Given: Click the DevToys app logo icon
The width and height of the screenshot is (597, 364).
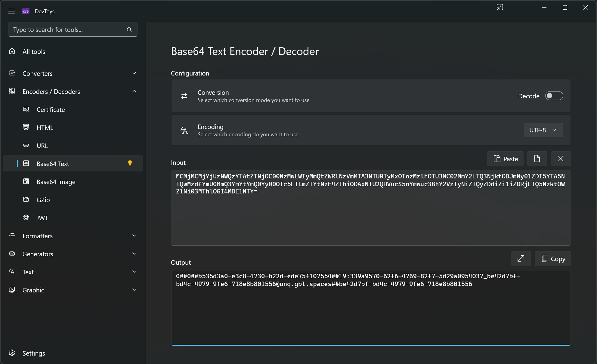Looking at the screenshot, I should click(26, 11).
